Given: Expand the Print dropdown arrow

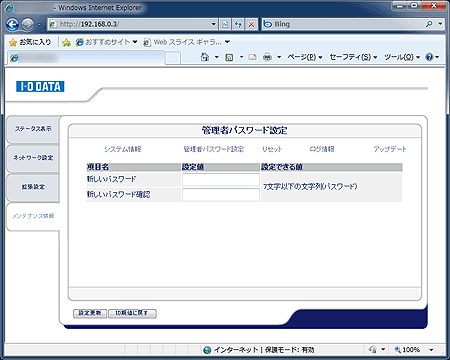Looking at the screenshot, I should pos(279,57).
